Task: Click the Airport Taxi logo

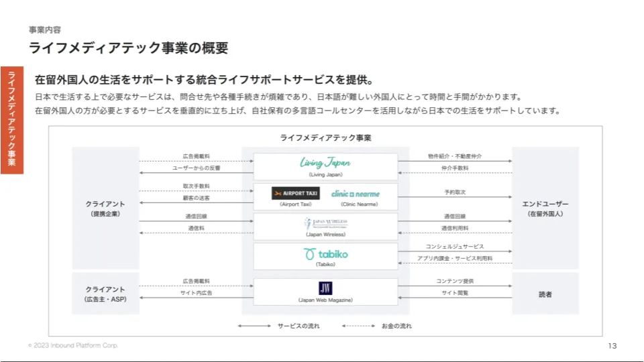Action: [x=295, y=193]
